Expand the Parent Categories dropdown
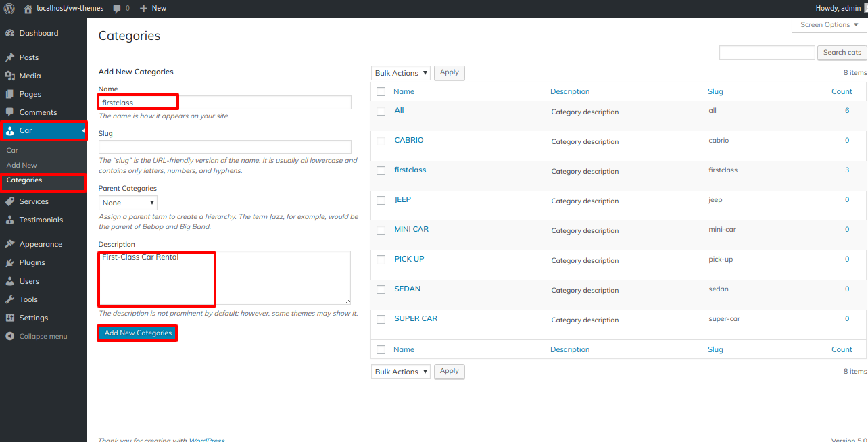This screenshot has height=442, width=868. coord(128,203)
